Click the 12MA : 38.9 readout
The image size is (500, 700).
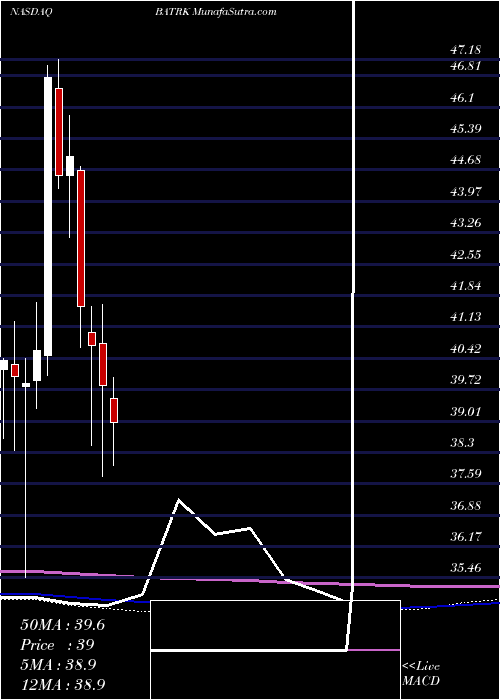click(x=63, y=685)
